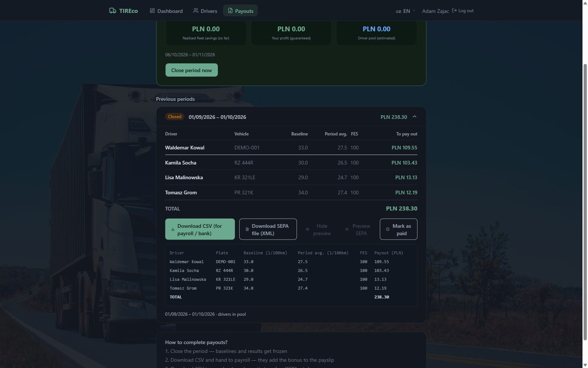Viewport: 588px width, 368px height.
Task: Select the Tomasz Grom driver row
Action: (291, 192)
